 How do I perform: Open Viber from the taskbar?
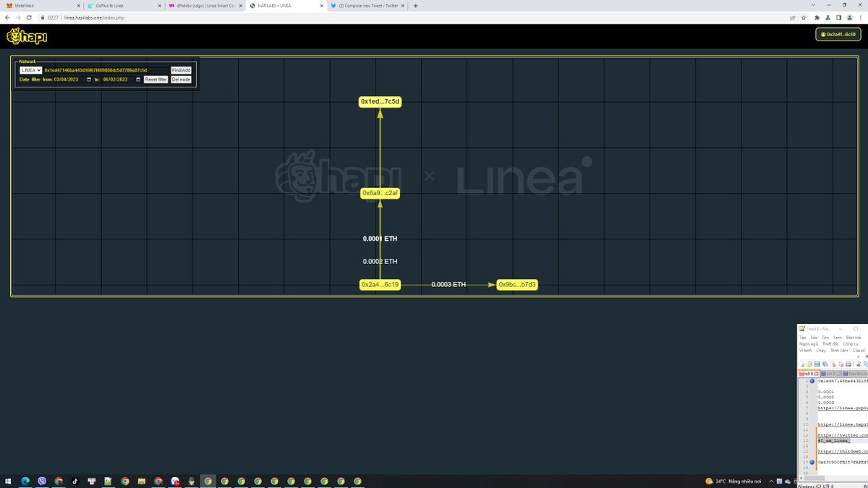tap(42, 481)
